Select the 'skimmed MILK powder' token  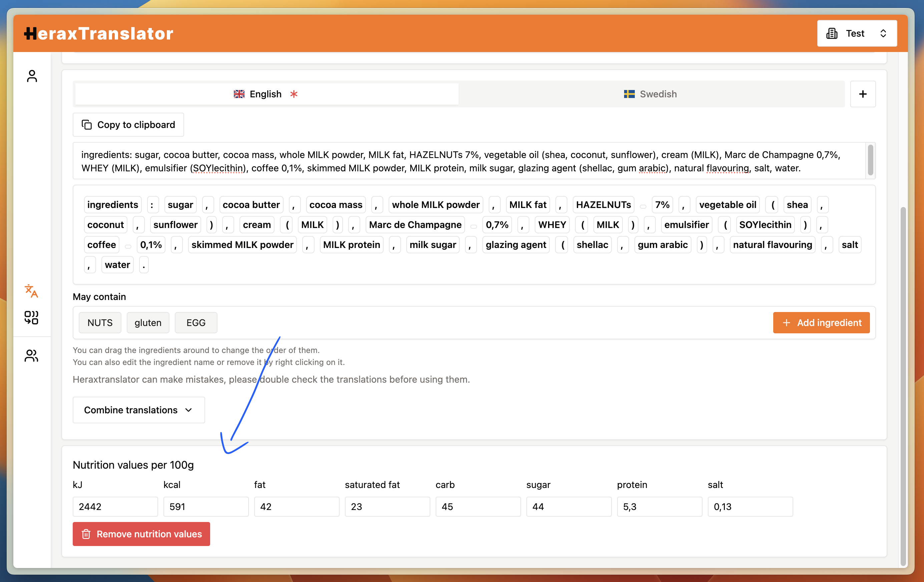pos(242,245)
